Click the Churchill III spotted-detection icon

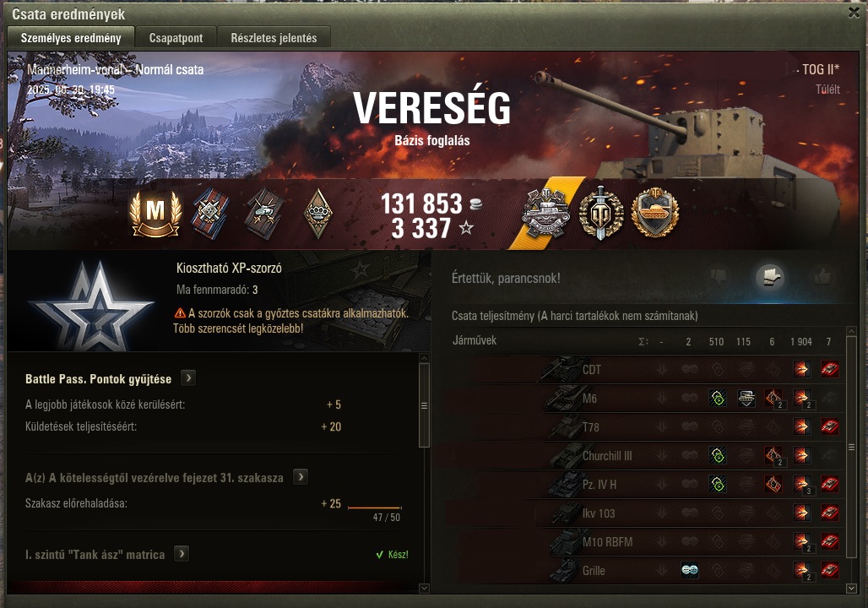click(718, 456)
